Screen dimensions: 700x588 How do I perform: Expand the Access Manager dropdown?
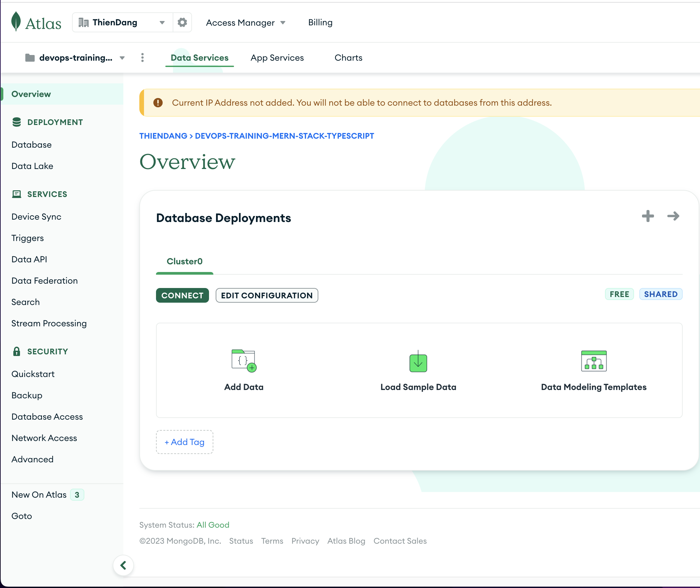pyautogui.click(x=246, y=23)
